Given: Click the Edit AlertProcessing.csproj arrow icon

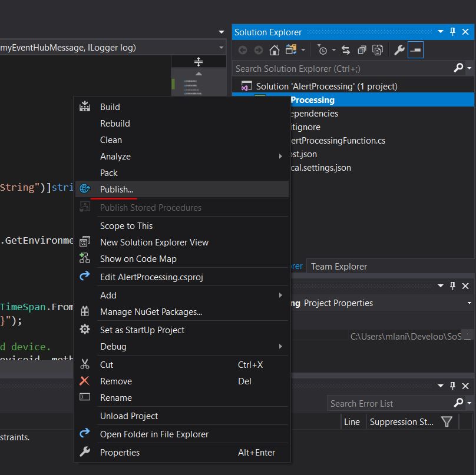Looking at the screenshot, I should (85, 276).
